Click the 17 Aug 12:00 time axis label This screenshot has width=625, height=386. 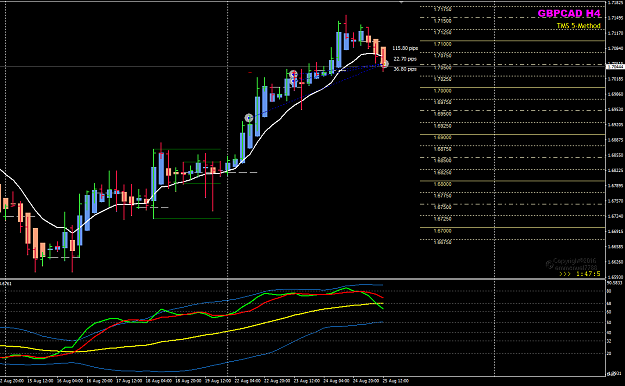click(x=129, y=381)
